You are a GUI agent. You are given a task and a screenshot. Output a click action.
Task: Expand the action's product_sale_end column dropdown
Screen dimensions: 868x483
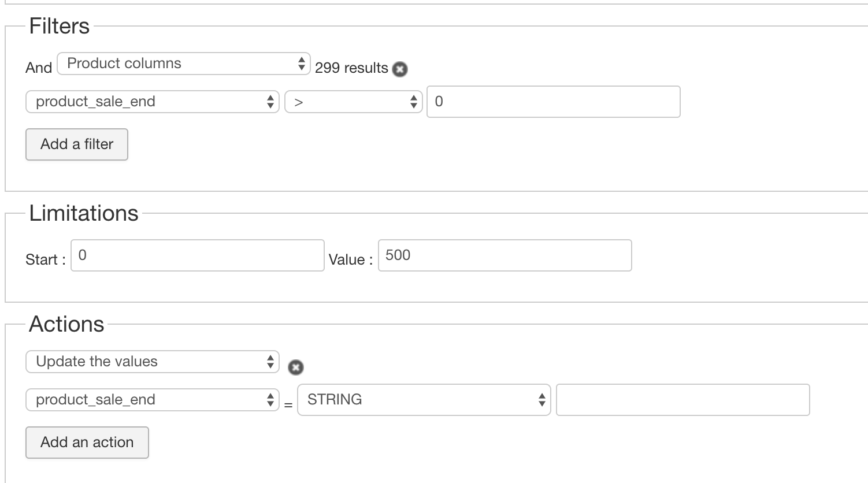point(153,400)
